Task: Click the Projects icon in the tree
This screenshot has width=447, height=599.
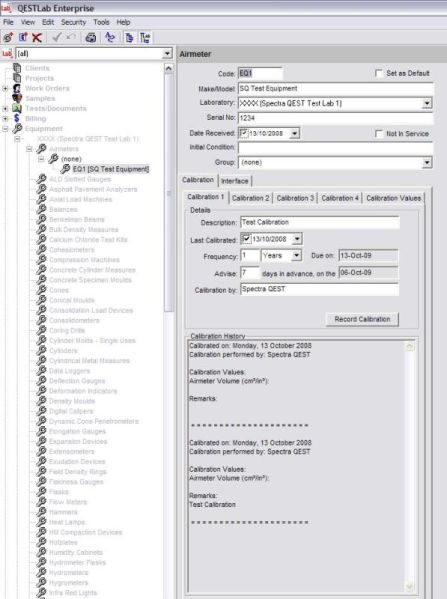Action: (x=17, y=78)
